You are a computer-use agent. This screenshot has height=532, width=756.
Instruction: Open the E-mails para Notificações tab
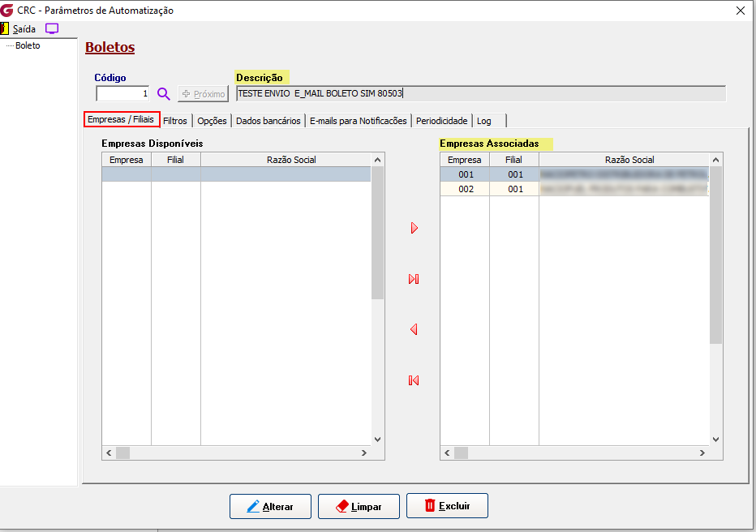click(359, 121)
